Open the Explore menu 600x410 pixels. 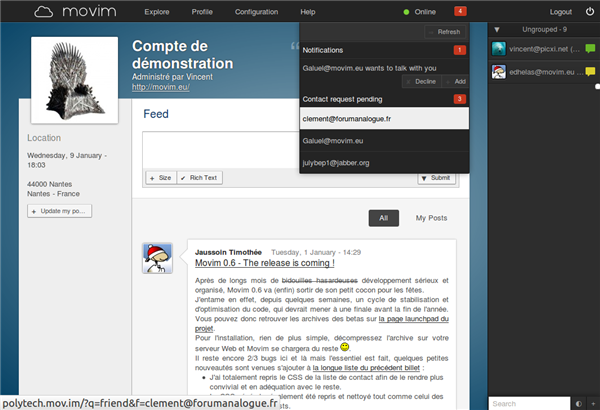pos(157,12)
